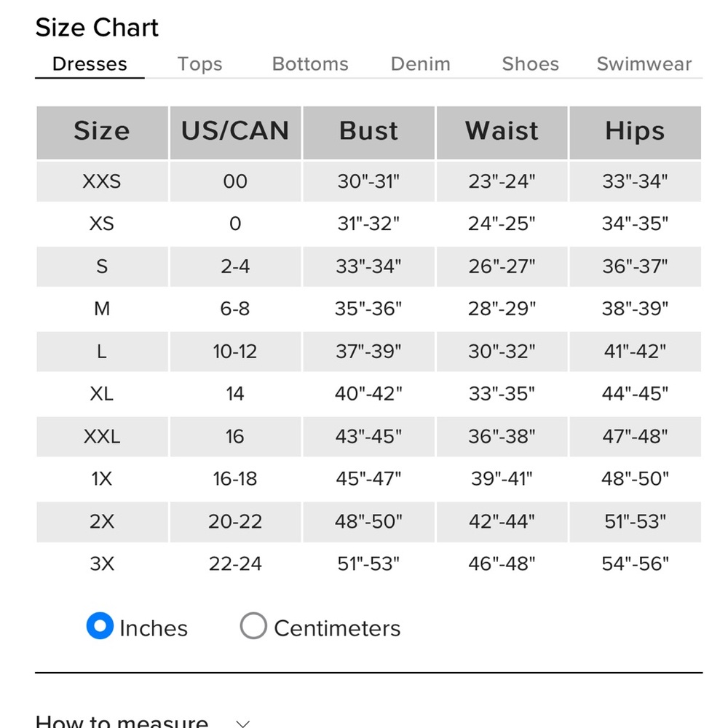
Task: Click the US/CAN column header
Action: (x=235, y=132)
